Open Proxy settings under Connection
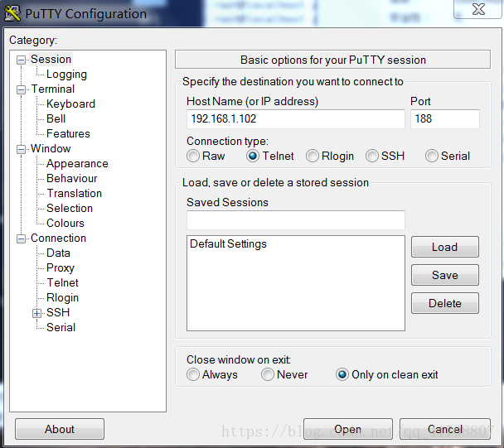 click(x=61, y=267)
